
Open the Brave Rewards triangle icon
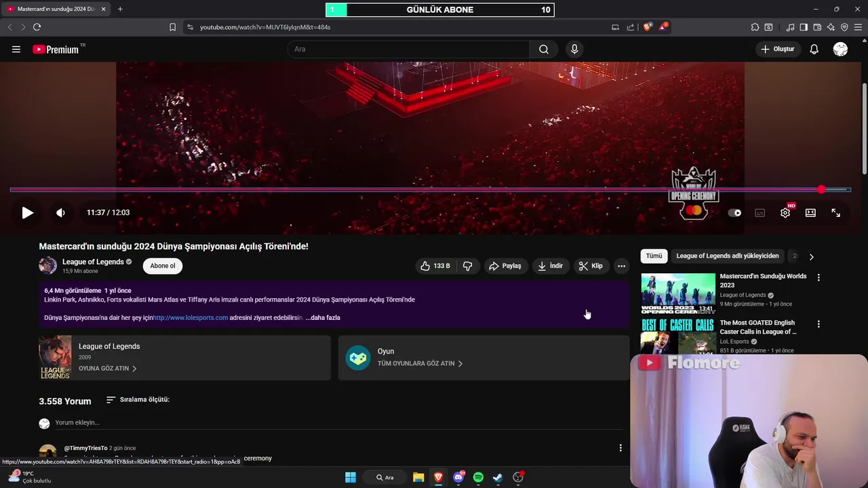[663, 27]
